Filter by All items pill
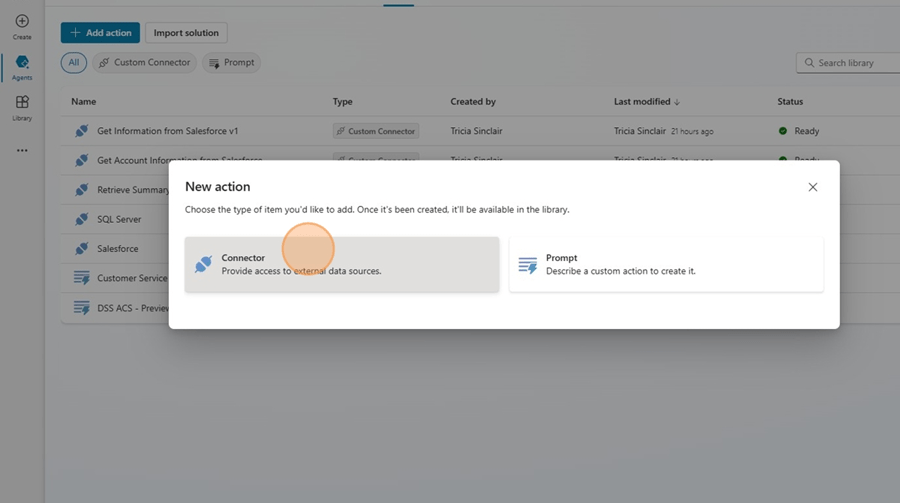This screenshot has width=900, height=503. click(x=73, y=63)
